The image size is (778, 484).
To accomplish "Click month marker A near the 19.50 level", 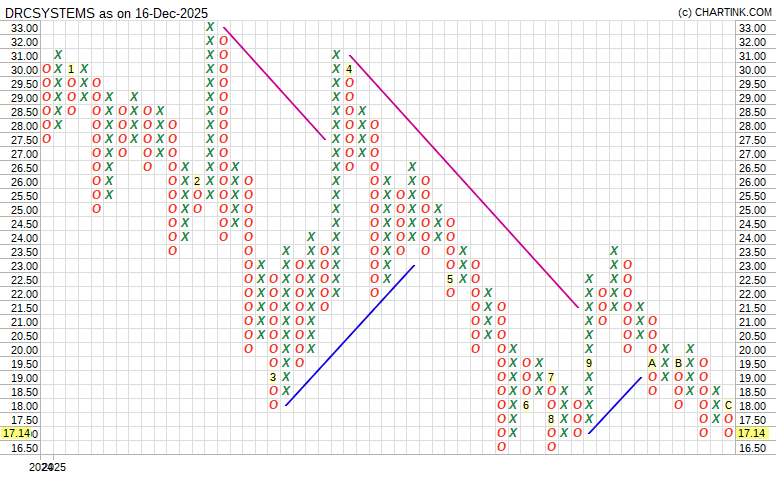I will [652, 363].
